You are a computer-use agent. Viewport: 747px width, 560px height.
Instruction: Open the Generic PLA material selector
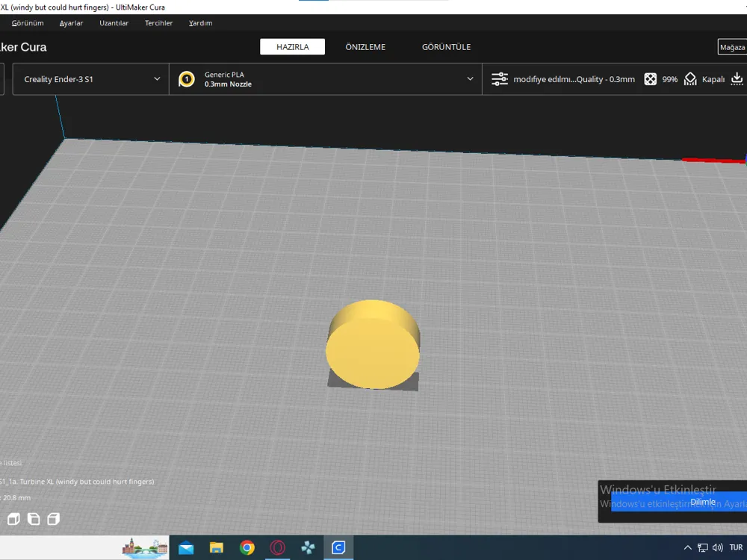coord(326,79)
